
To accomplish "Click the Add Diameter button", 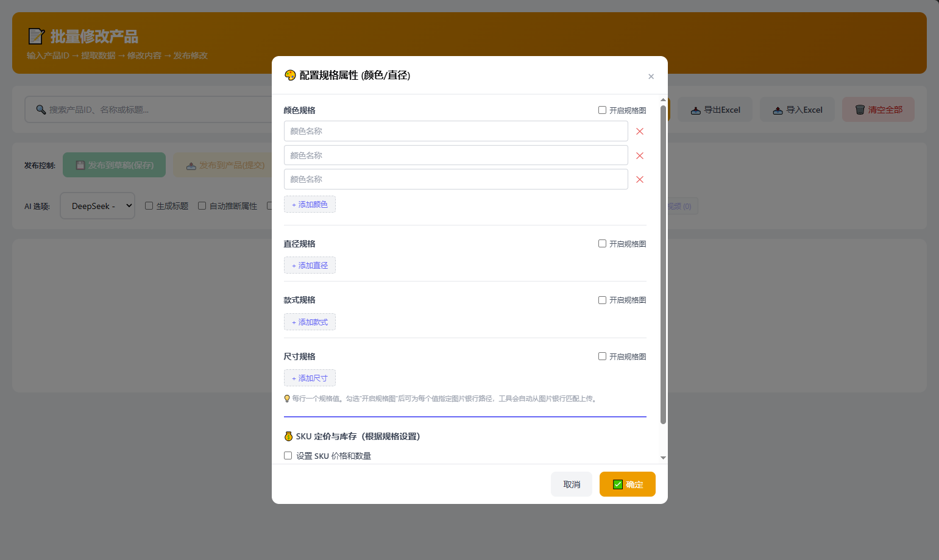I will [x=310, y=266].
